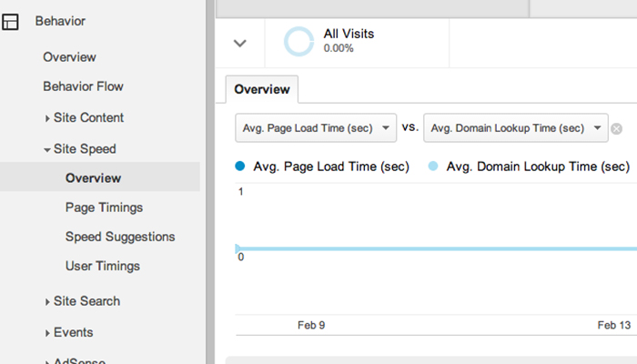Expand the segment chevron beside All Visits
Image resolution: width=637 pixels, height=364 pixels.
240,43
